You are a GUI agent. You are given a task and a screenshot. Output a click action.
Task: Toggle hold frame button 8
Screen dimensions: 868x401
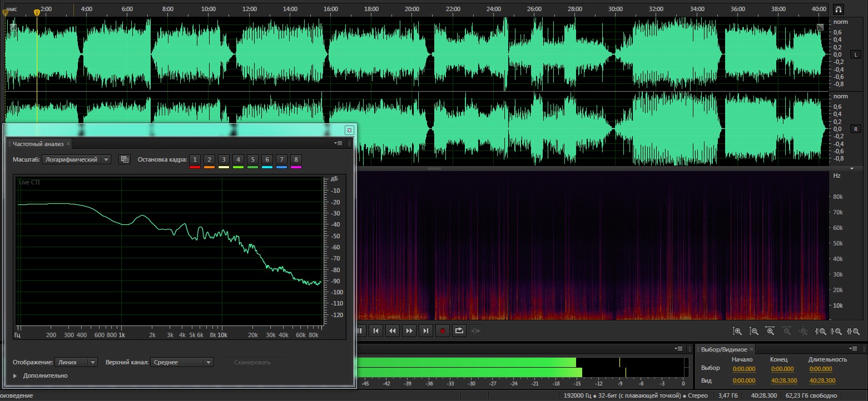tap(296, 159)
